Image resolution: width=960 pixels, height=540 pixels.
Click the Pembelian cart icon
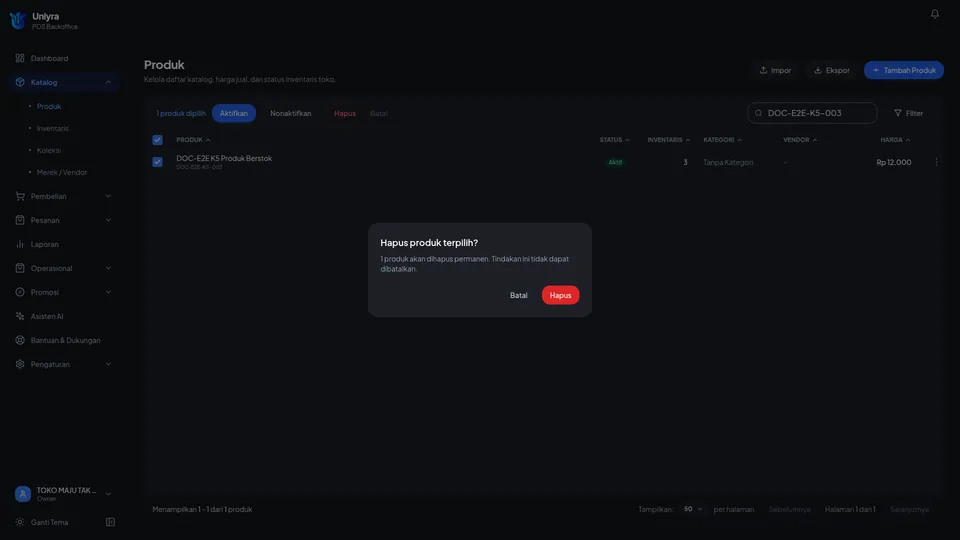click(20, 196)
